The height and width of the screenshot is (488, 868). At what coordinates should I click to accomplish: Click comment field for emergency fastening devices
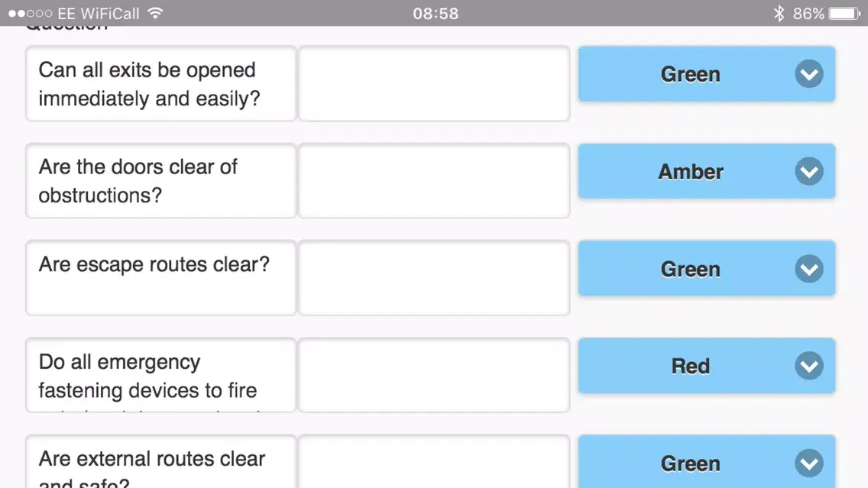pyautogui.click(x=433, y=375)
